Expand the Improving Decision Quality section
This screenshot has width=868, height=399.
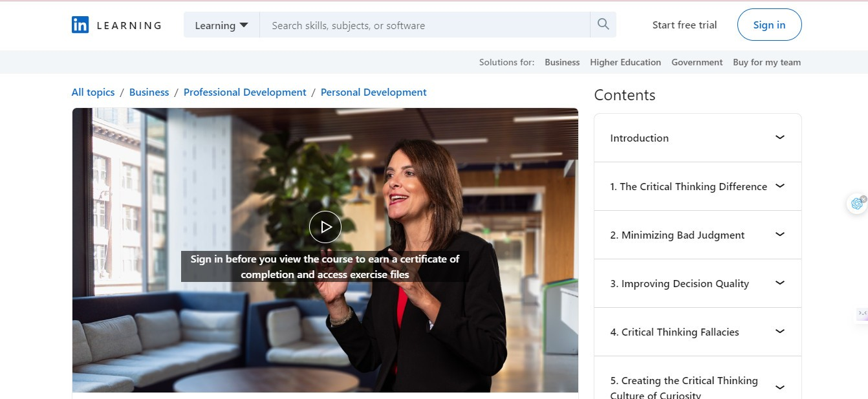[x=697, y=283]
